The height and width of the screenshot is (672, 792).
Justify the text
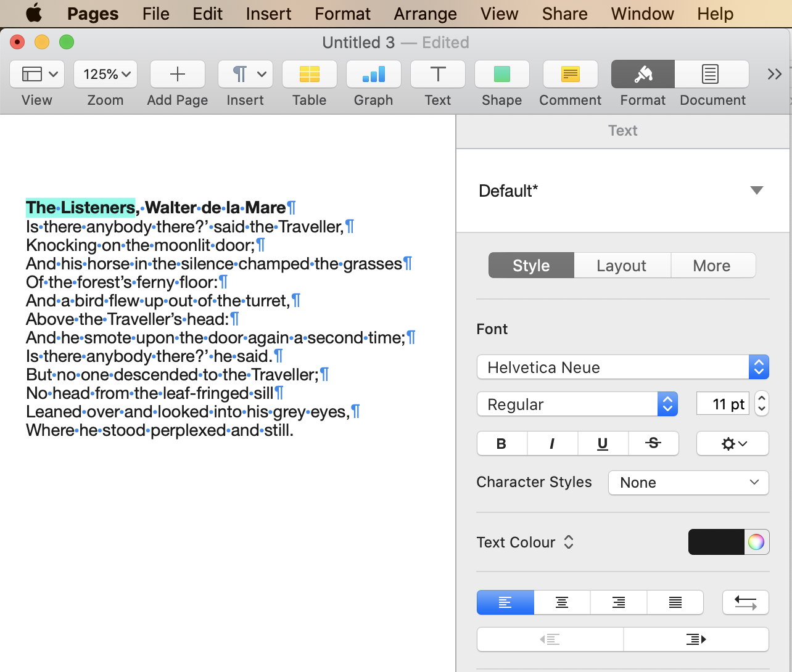[x=675, y=602]
